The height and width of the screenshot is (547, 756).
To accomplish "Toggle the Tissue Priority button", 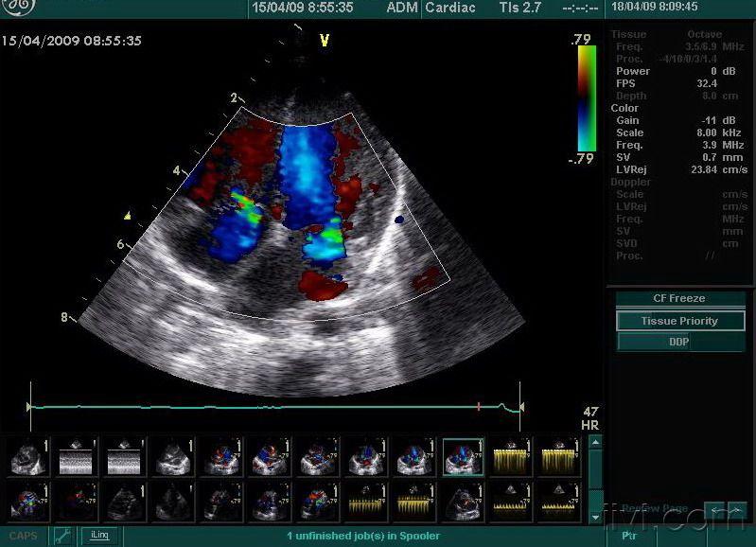I will 679,321.
